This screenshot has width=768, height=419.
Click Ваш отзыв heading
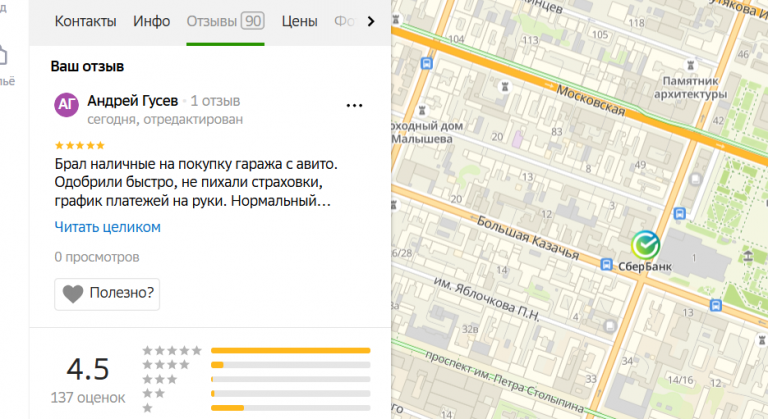coord(87,66)
